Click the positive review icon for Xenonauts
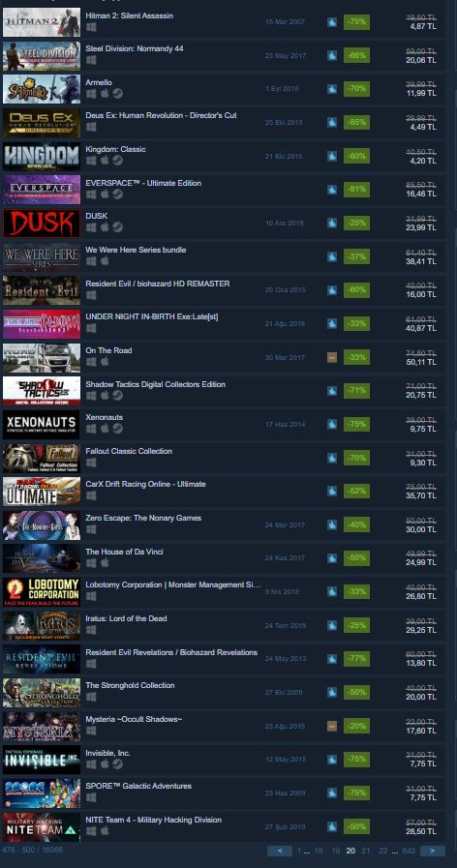The height and width of the screenshot is (868, 457). pos(332,424)
